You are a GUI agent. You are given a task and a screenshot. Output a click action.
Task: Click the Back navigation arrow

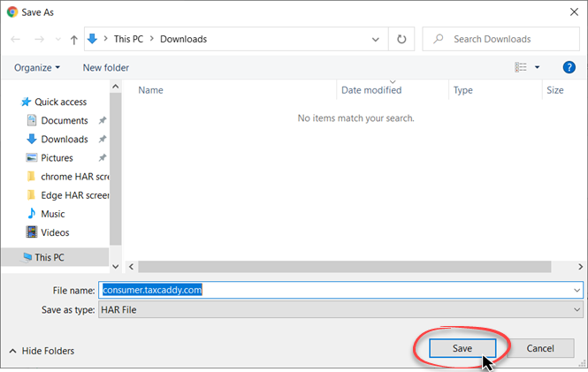click(x=15, y=39)
